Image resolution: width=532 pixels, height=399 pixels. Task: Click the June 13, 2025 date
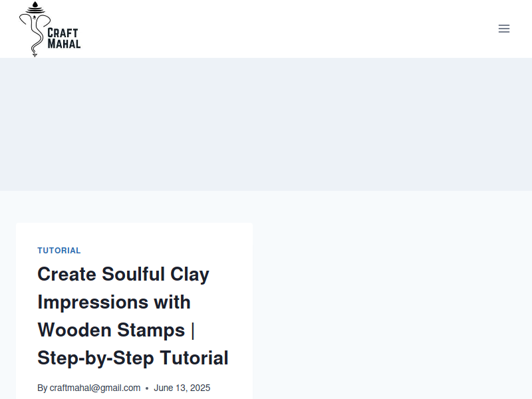click(x=182, y=388)
